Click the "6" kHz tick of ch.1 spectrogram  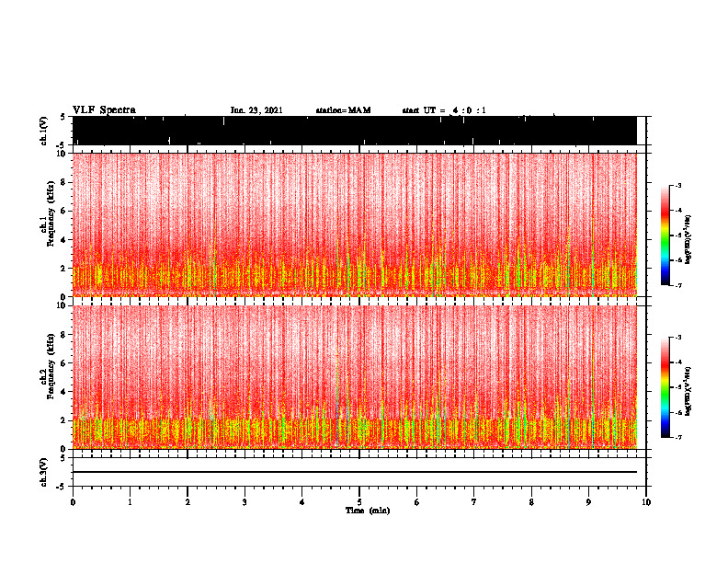64,211
